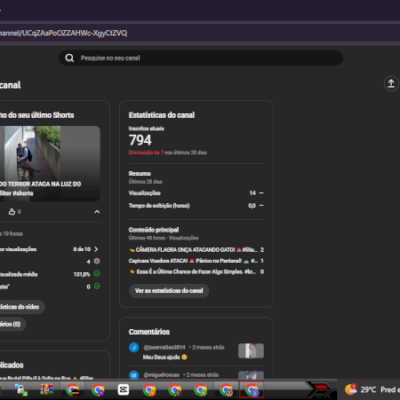Click the thumbs-up likes icon under the Shorts
The image size is (400, 400).
coord(12,212)
